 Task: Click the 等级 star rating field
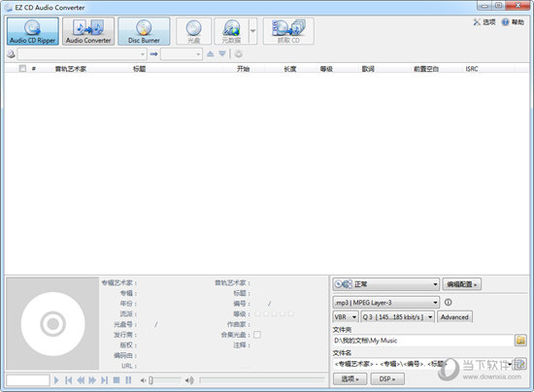click(x=274, y=314)
